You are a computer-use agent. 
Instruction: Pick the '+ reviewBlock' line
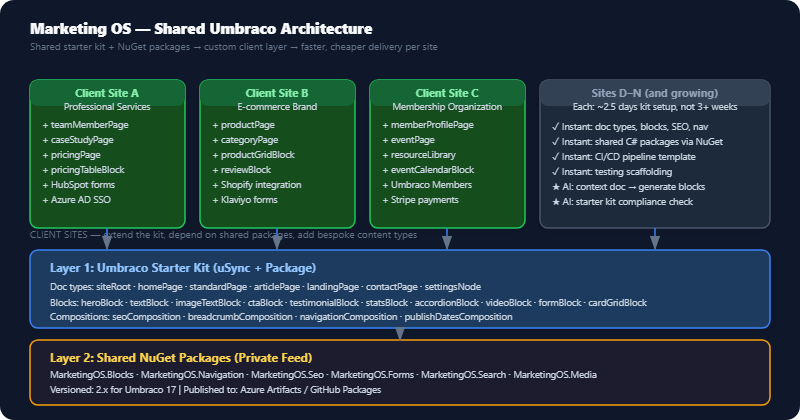tap(242, 170)
